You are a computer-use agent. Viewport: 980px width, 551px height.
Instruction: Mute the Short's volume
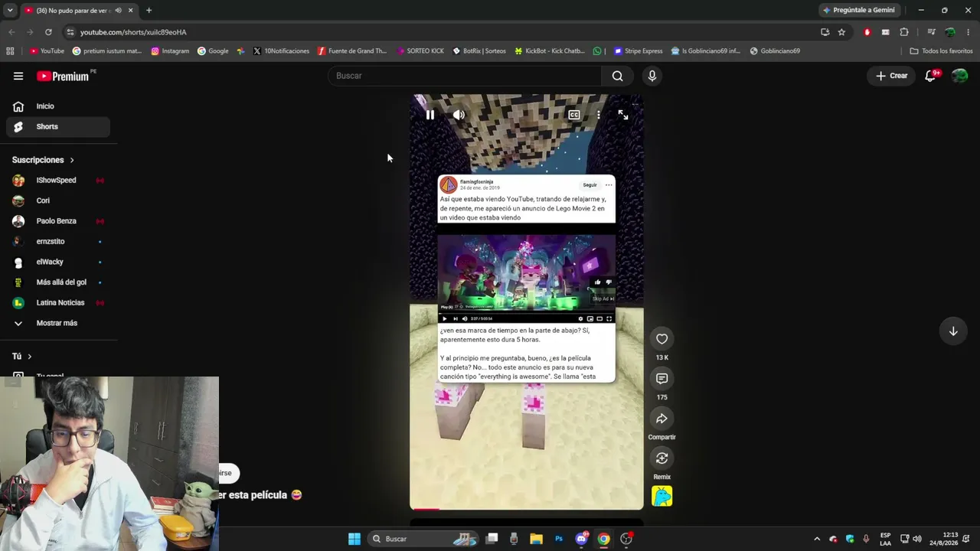(459, 115)
